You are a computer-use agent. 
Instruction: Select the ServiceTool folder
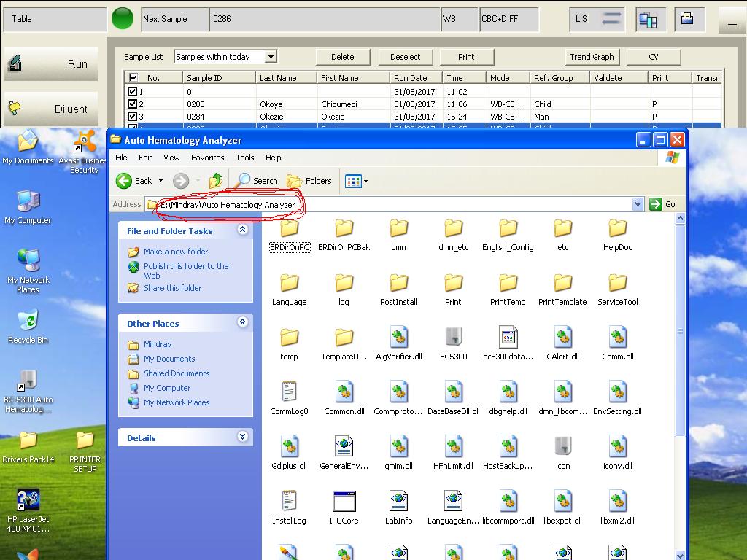(x=617, y=290)
